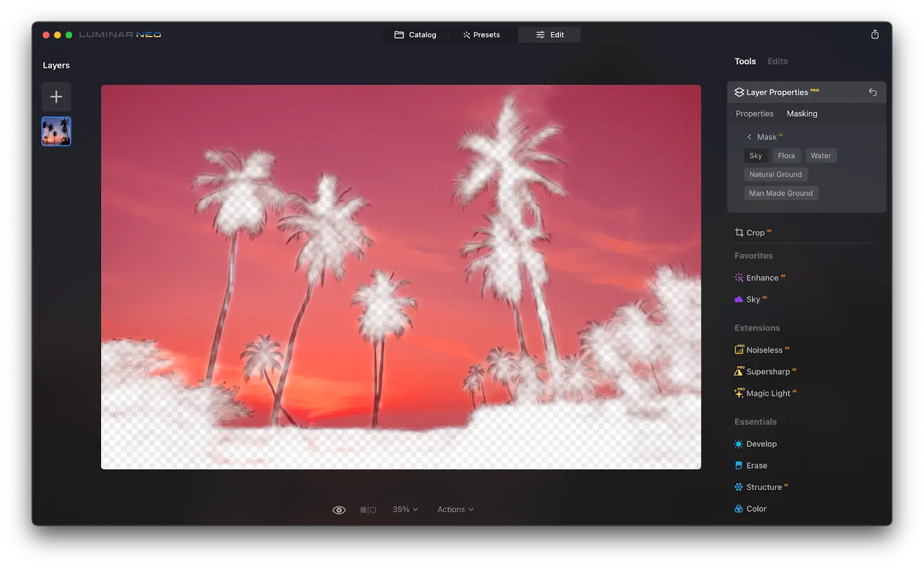The image size is (924, 568).
Task: Click the Layers panel heading
Action: coord(56,65)
